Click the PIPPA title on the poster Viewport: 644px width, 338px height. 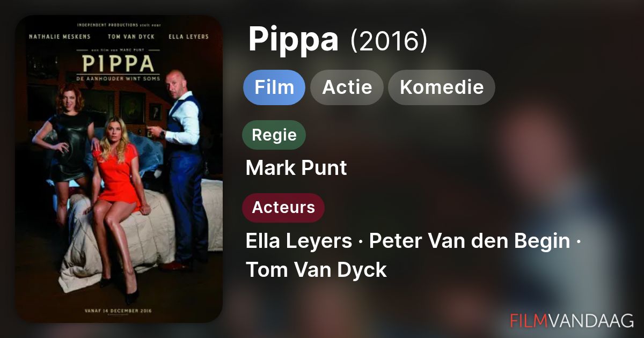tap(119, 64)
